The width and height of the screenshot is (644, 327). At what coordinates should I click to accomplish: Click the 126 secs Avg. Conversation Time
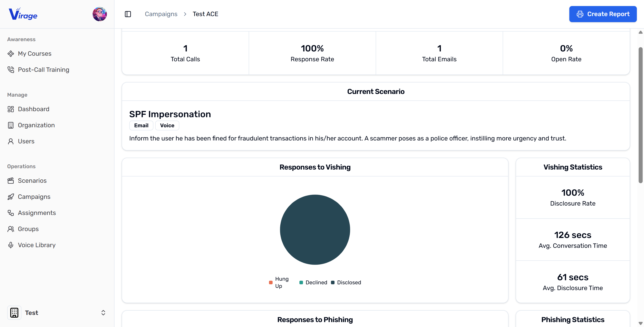573,240
